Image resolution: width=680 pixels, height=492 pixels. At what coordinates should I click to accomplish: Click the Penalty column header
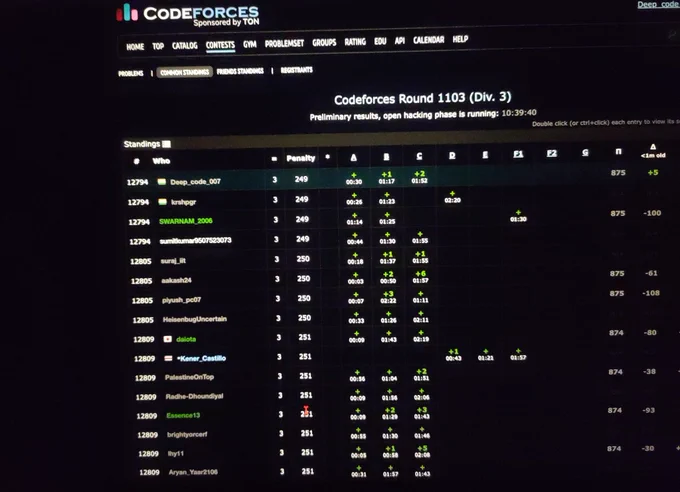coord(301,158)
